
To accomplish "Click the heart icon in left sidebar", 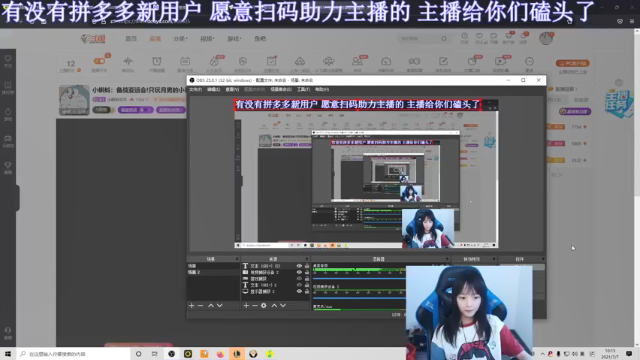I will point(8,59).
